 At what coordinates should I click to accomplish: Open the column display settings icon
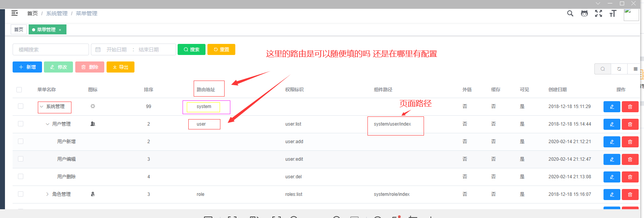click(x=635, y=69)
